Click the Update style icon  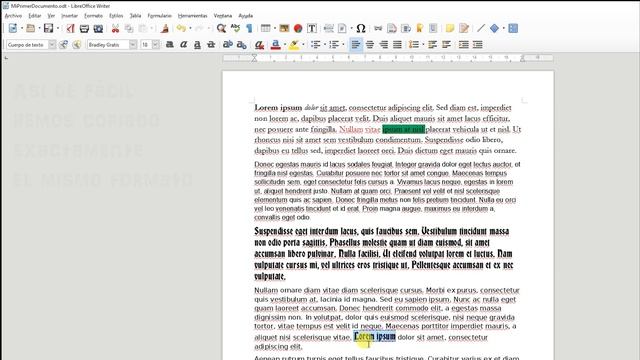(63, 44)
